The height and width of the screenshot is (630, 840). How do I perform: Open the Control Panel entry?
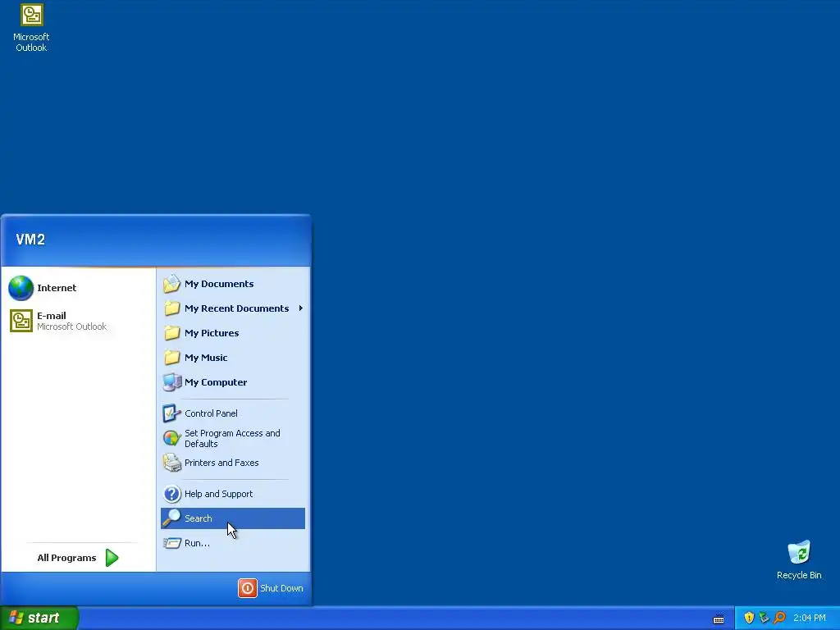233,413
